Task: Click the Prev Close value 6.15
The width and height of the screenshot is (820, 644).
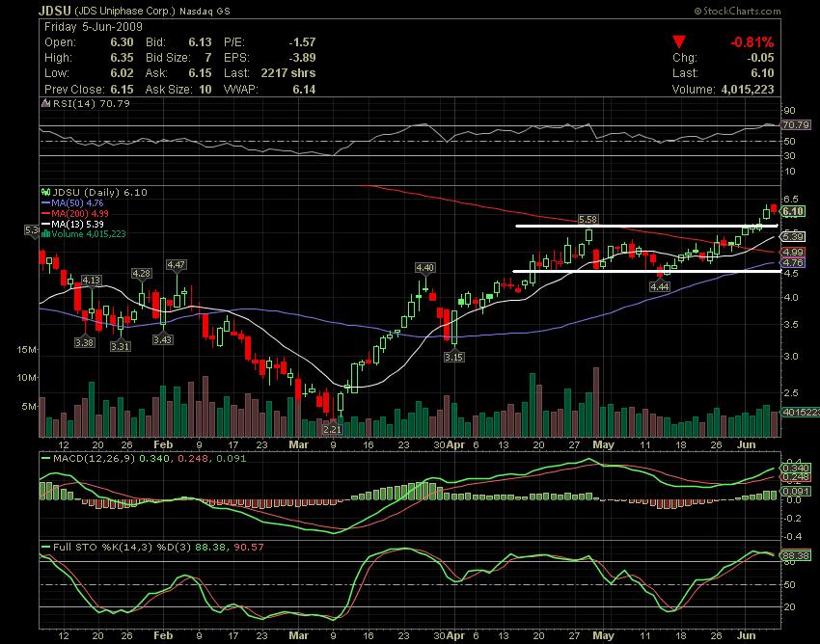Action: click(x=122, y=90)
